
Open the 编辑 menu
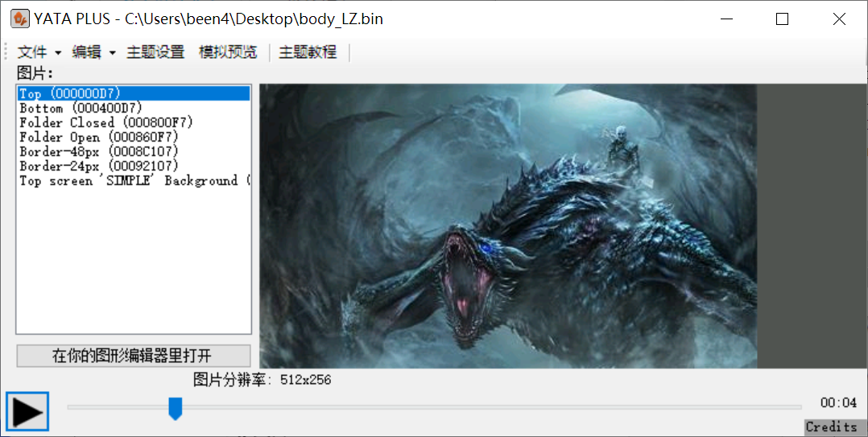86,52
